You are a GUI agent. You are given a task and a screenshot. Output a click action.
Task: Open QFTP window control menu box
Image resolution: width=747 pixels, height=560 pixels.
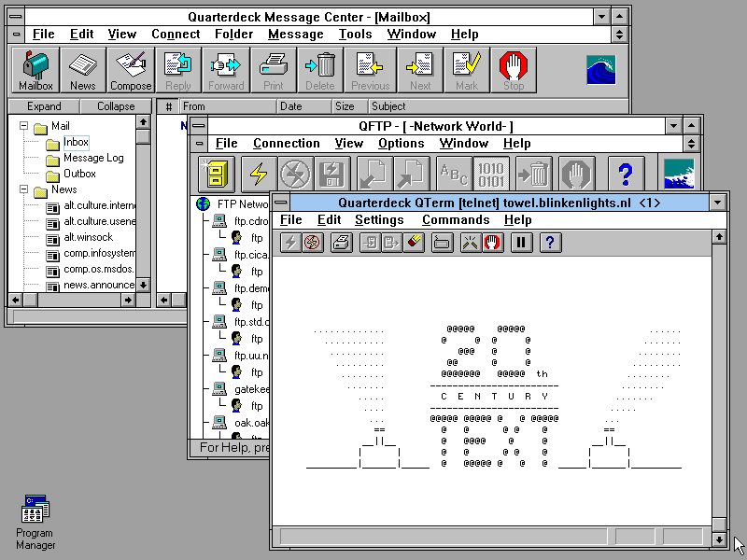[x=199, y=126]
